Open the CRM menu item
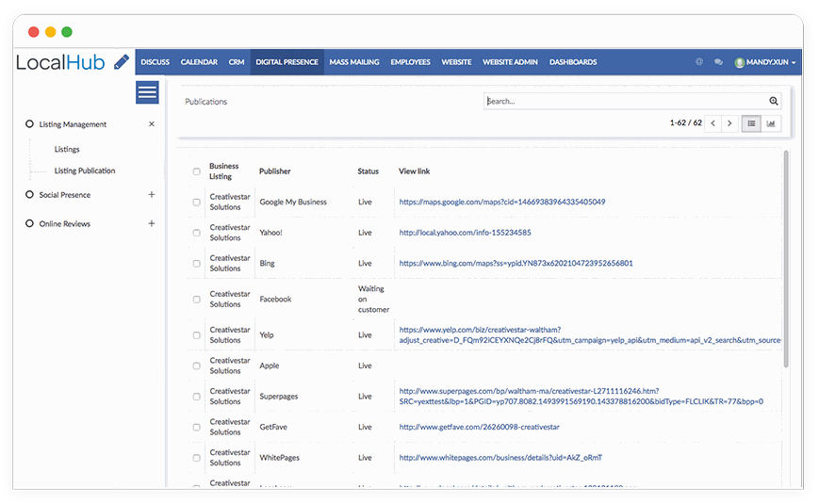The image size is (819, 504). [x=237, y=62]
